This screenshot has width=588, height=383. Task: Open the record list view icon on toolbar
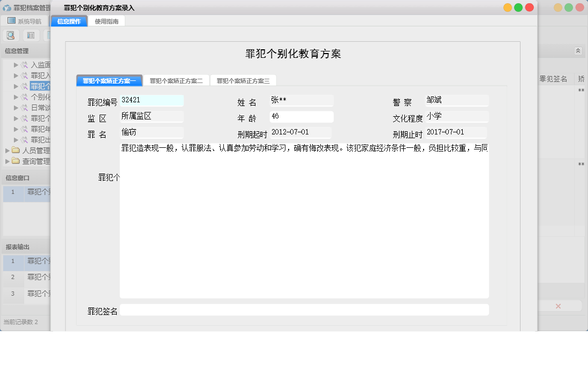pos(31,35)
